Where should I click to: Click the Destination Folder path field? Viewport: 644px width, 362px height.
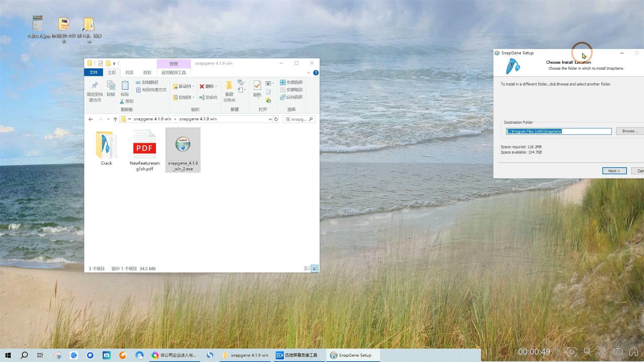pyautogui.click(x=558, y=131)
